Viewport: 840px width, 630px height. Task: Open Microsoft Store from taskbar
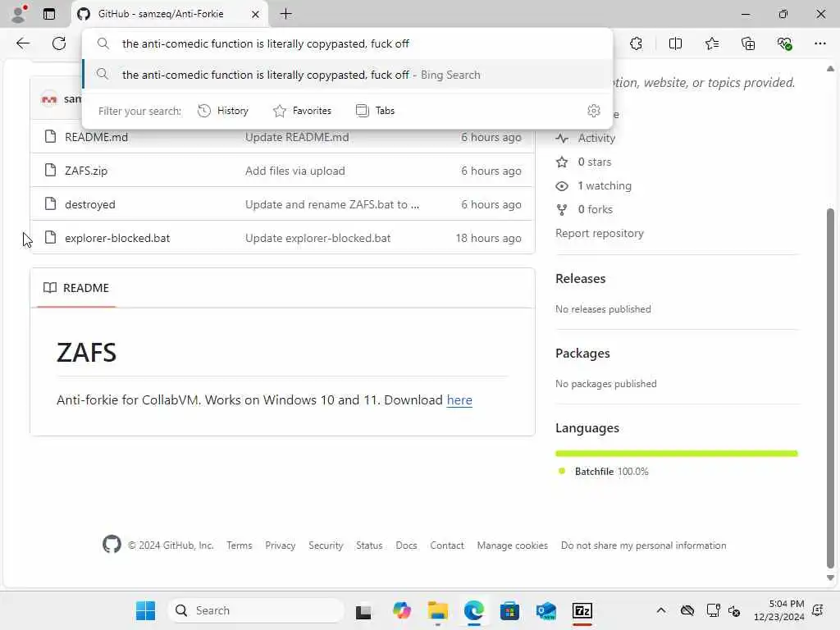[509, 610]
